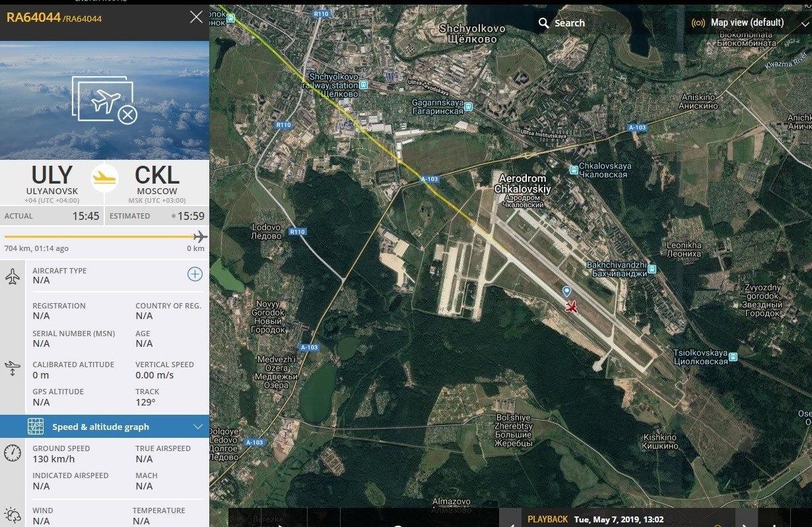The height and width of the screenshot is (527, 812).
Task: Click the blue plus icon beside aircraft type
Action: 195,274
